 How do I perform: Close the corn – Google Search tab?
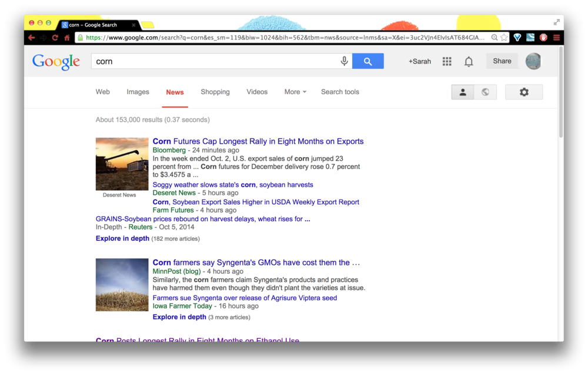coord(133,25)
